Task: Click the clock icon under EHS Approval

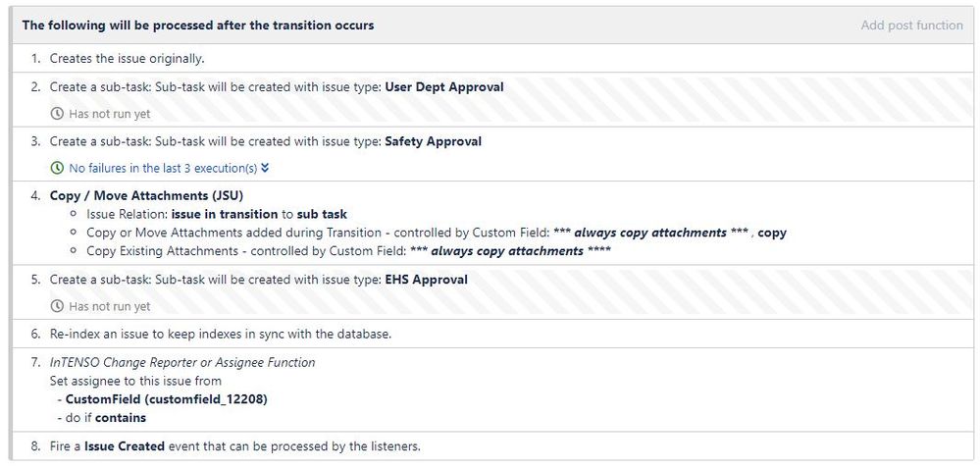Action: (57, 306)
